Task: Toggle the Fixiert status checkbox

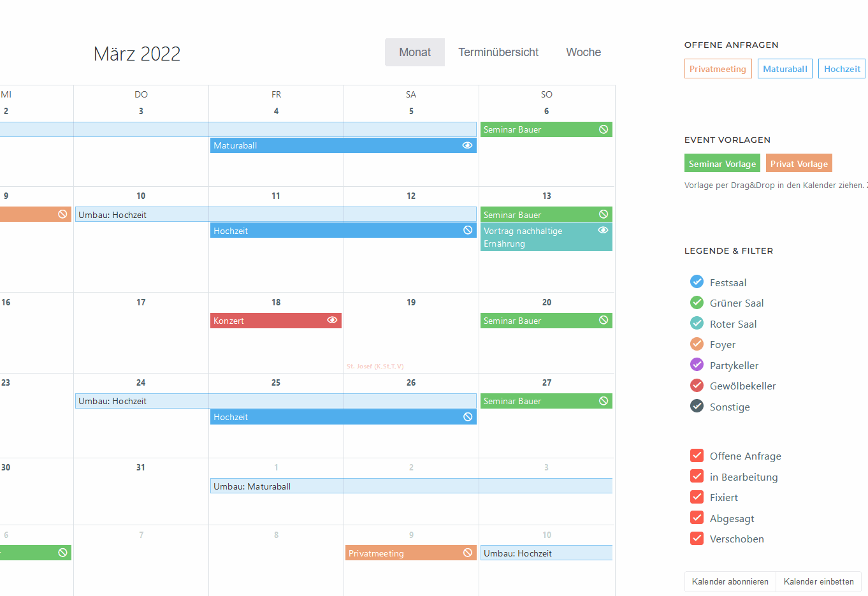Action: (697, 497)
